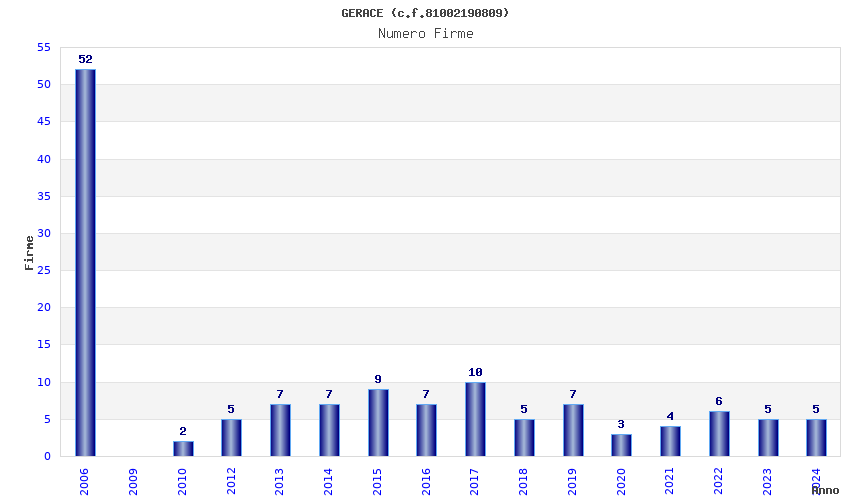
Task: Click the y-axis tick label '35'
Action: click(44, 196)
